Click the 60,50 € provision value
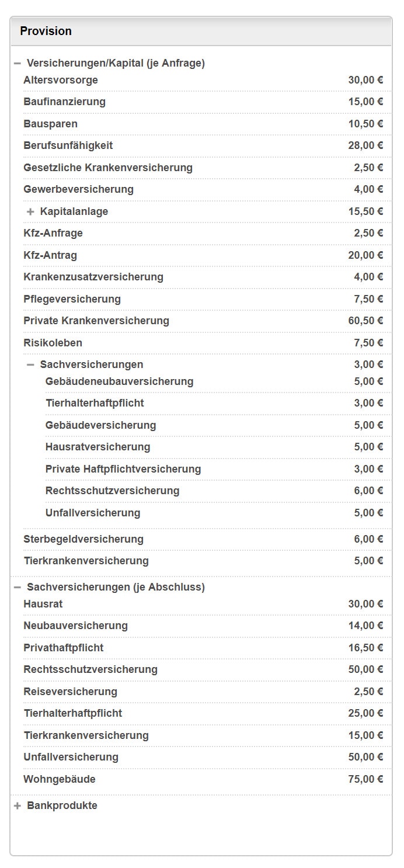The height and width of the screenshot is (868, 404). (365, 321)
